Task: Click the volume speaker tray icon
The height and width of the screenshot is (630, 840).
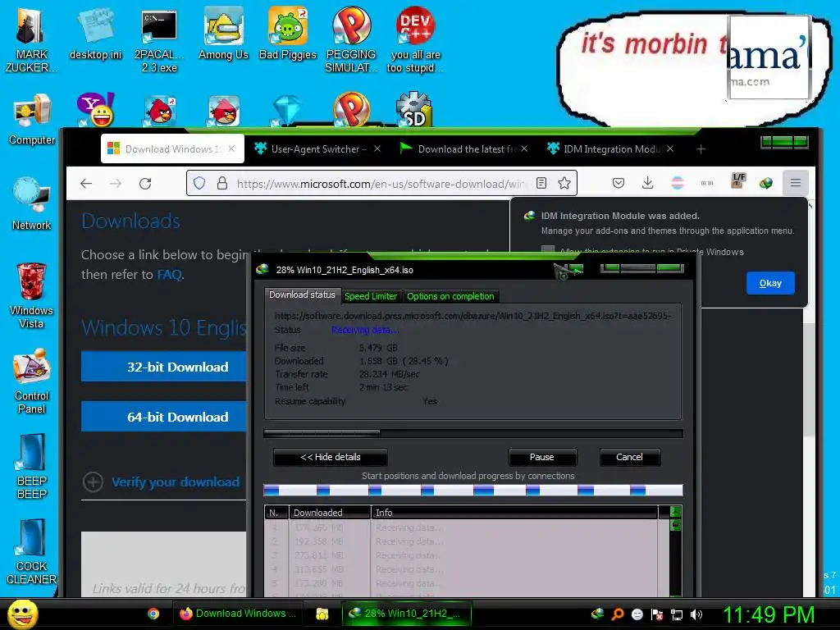Action: coord(696,614)
